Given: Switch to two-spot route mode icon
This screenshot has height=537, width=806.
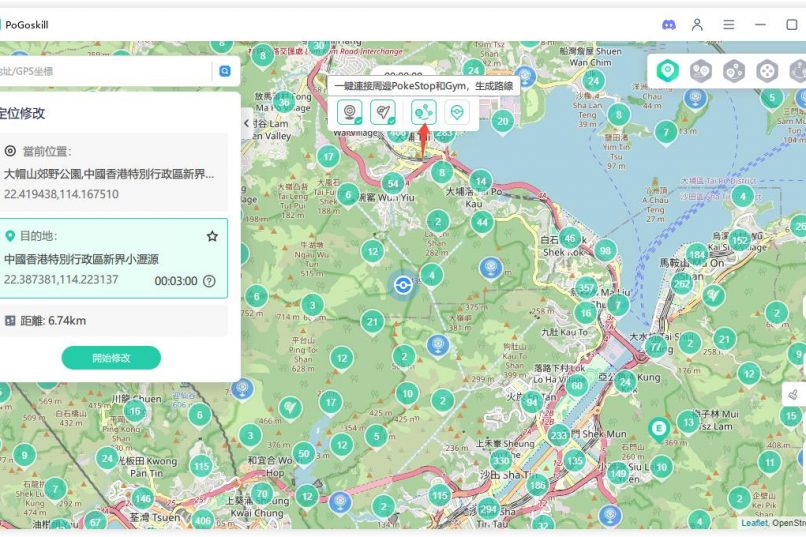Looking at the screenshot, I should [x=701, y=71].
